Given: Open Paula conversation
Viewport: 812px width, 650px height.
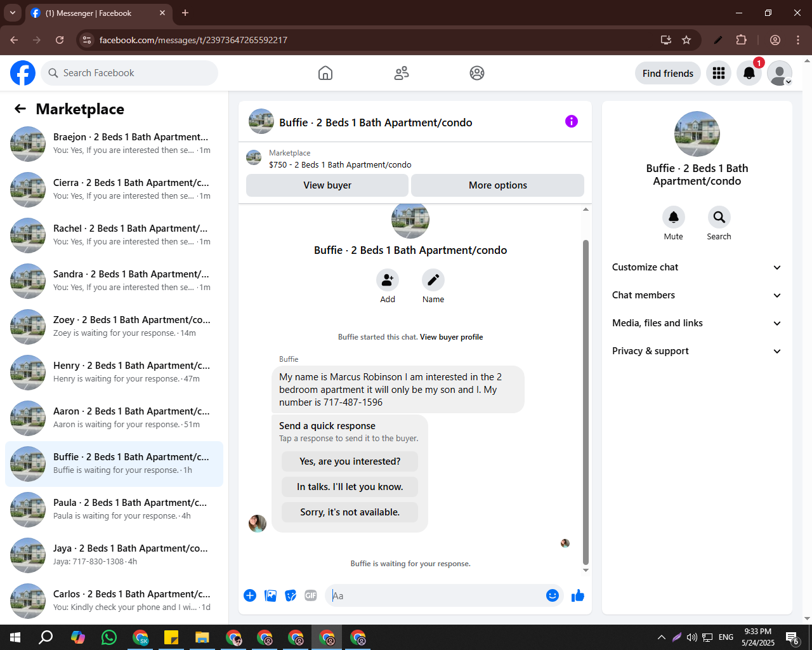Looking at the screenshot, I should 114,510.
